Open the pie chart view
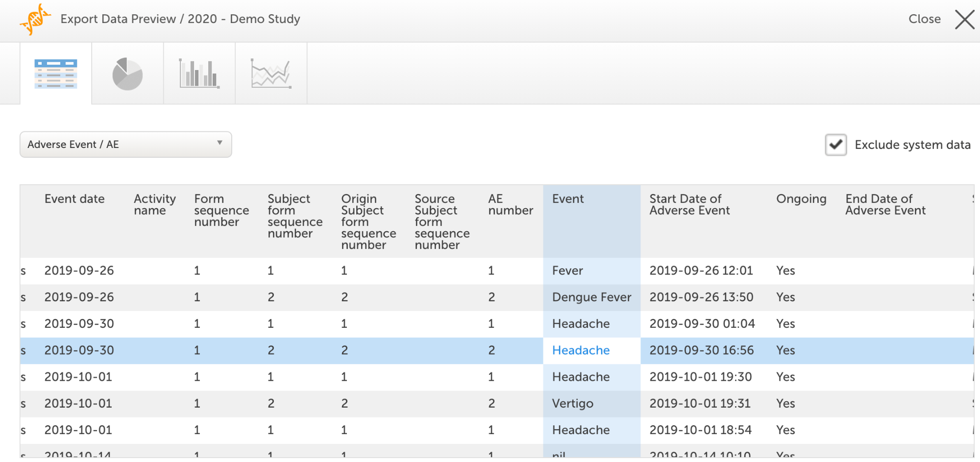 coord(127,74)
